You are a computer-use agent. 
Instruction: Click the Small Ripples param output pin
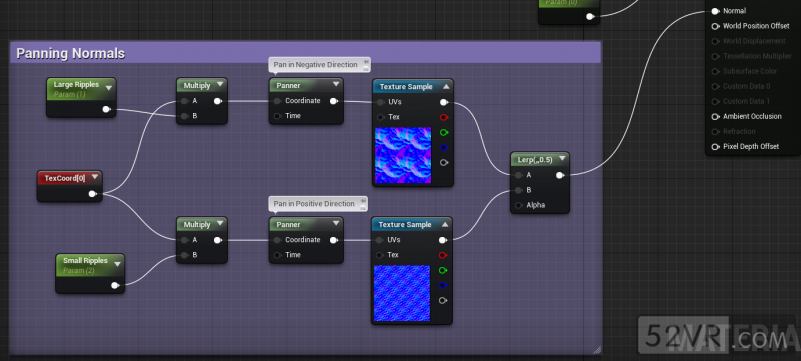(115, 285)
